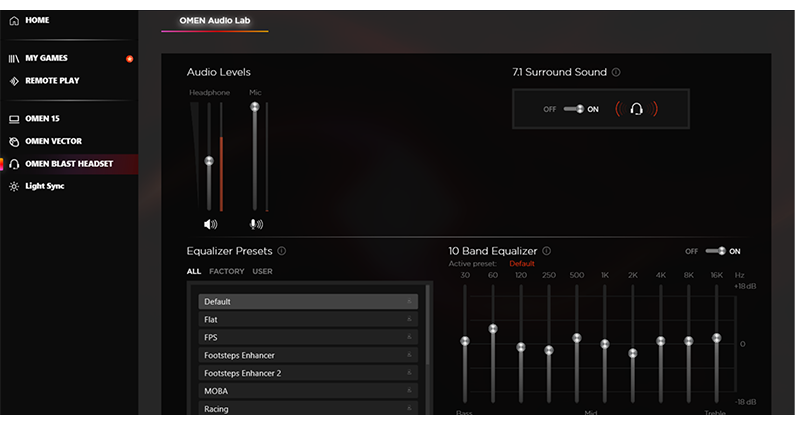Toggle the 7.1 Surround Sound switch
This screenshot has height=430, width=795.
tap(574, 109)
